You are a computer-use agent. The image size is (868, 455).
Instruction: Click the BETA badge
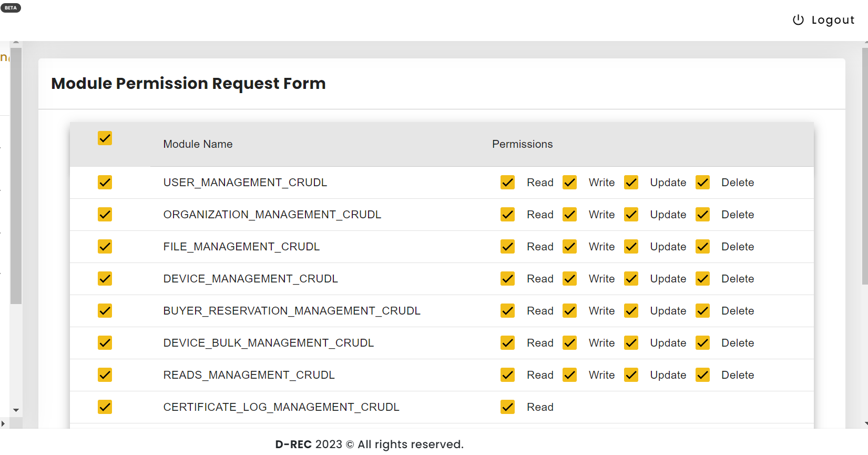tap(11, 8)
